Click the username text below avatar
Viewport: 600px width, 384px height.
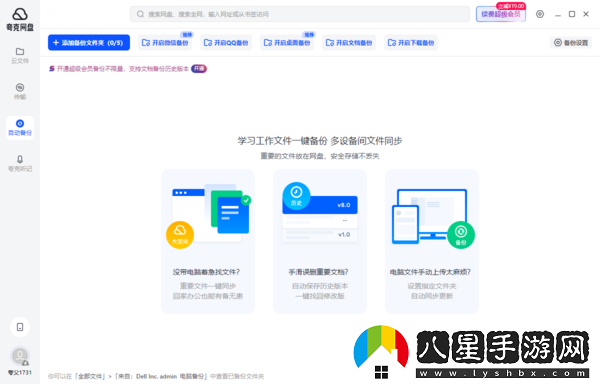tap(20, 373)
